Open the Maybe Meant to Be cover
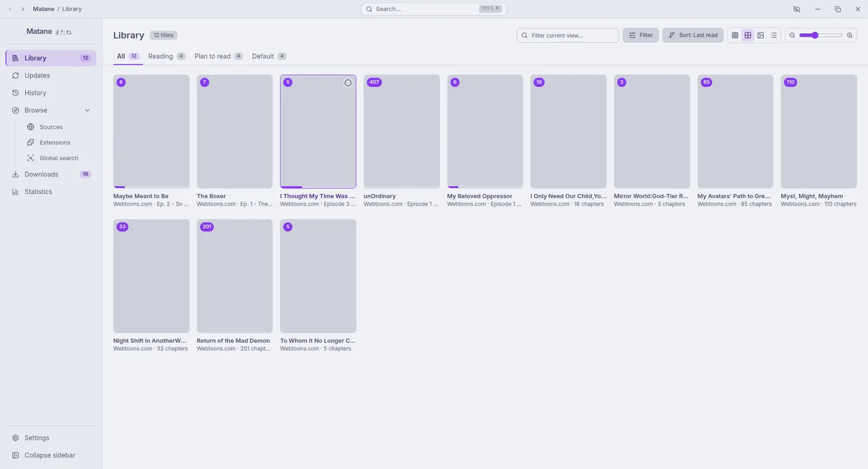Viewport: 868px width, 469px height. click(x=151, y=132)
